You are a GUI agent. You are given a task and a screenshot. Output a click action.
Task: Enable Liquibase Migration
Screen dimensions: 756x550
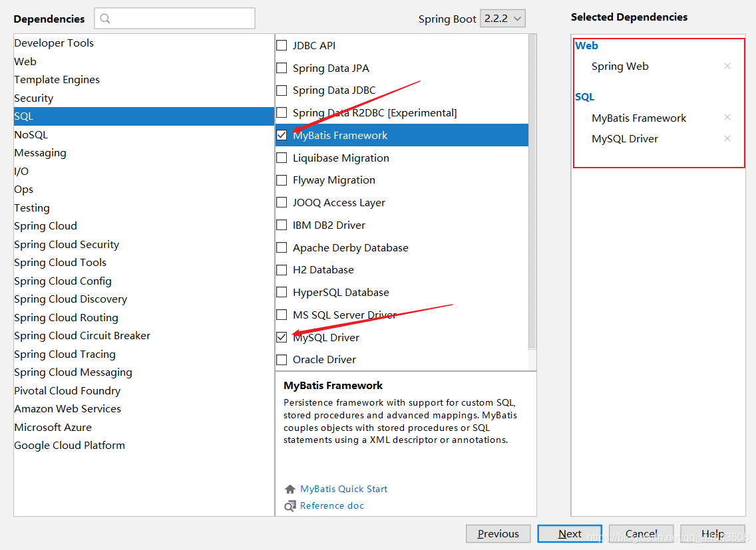tap(282, 158)
